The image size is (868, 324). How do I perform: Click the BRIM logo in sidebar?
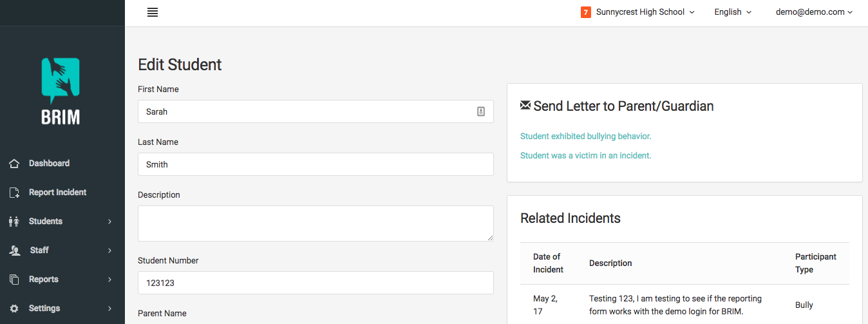point(61,91)
